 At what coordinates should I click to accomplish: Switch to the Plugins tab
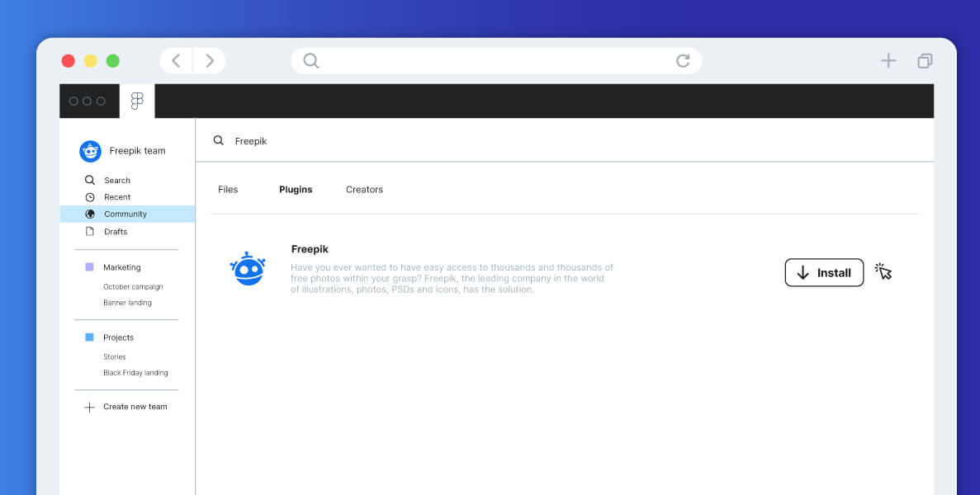296,190
